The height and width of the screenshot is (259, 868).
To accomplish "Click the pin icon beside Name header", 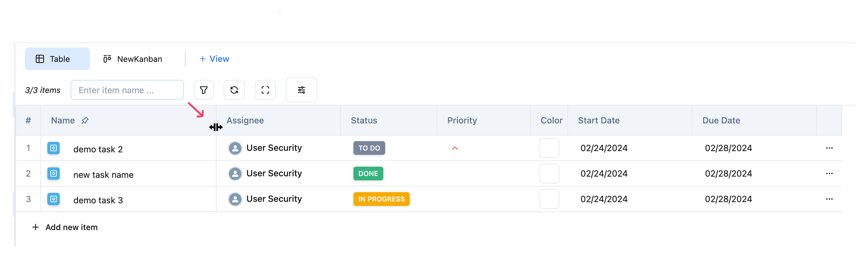I will click(85, 120).
